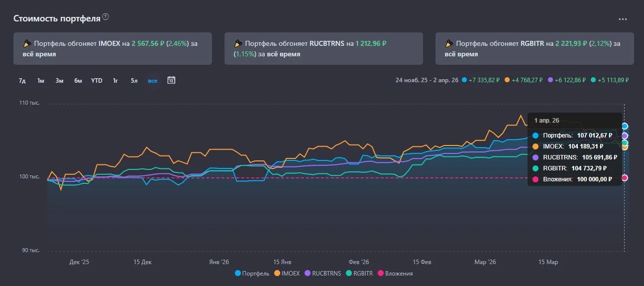Open the help tooltip next to Стоимость портфеля

[x=106, y=17]
